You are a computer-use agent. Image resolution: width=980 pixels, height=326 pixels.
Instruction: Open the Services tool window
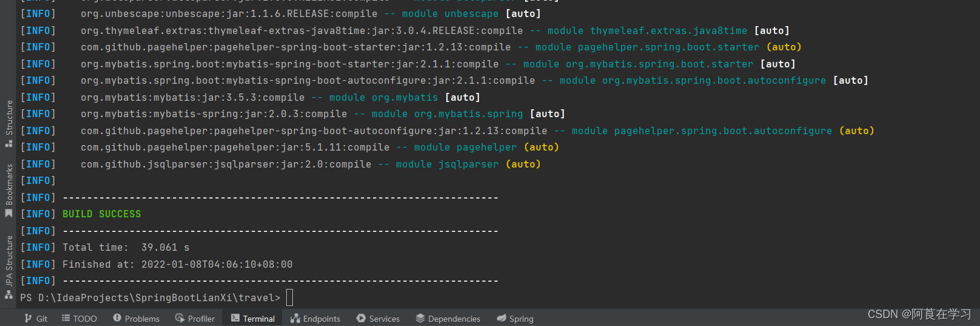click(x=378, y=318)
